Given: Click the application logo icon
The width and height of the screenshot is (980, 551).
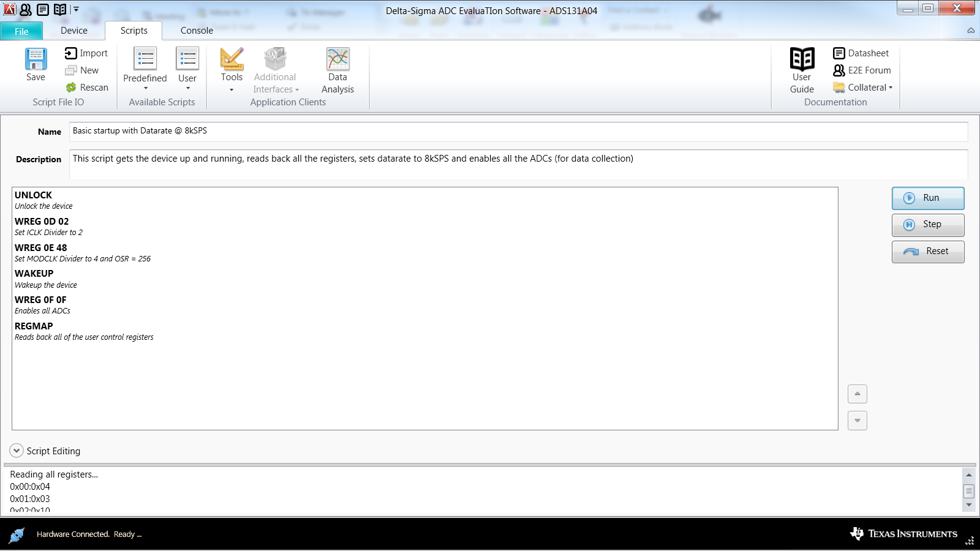Looking at the screenshot, I should click(x=9, y=9).
